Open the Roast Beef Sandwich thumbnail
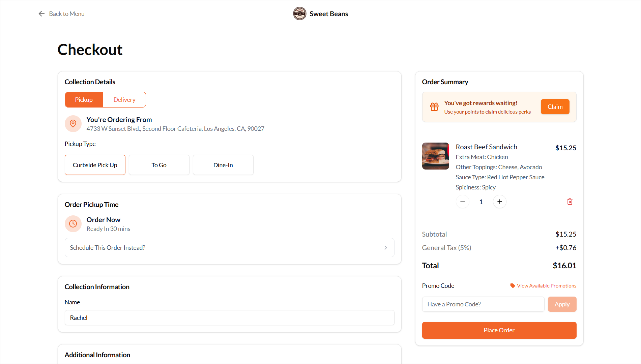The width and height of the screenshot is (641, 364). click(x=435, y=156)
